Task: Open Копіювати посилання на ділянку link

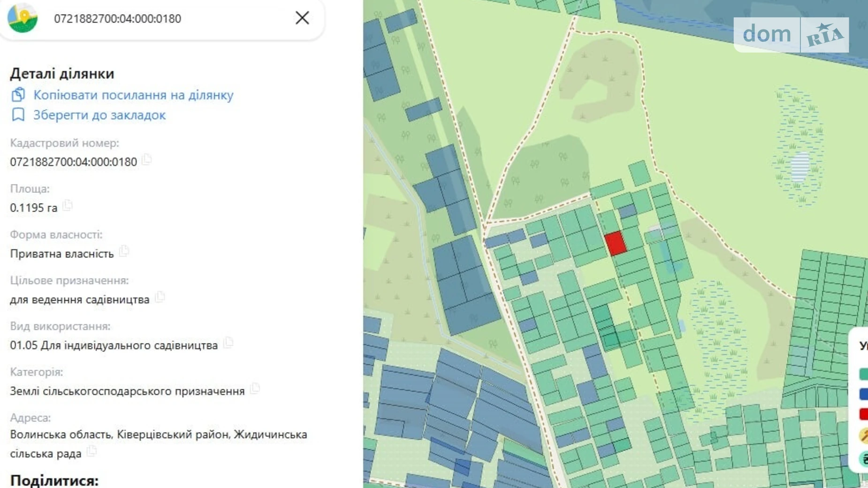Action: [x=133, y=95]
